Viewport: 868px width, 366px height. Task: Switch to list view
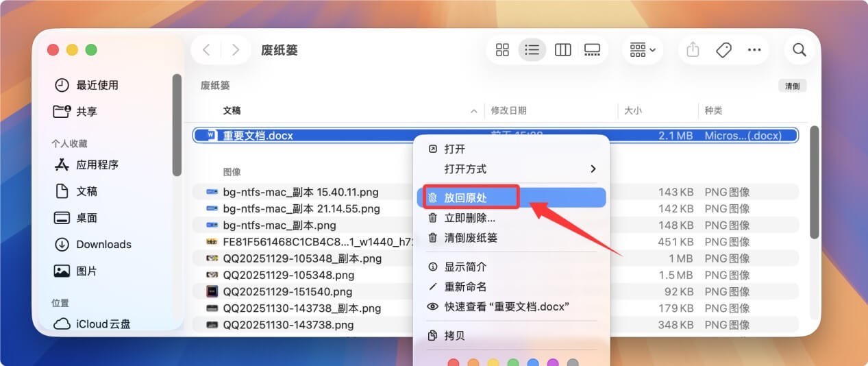532,50
